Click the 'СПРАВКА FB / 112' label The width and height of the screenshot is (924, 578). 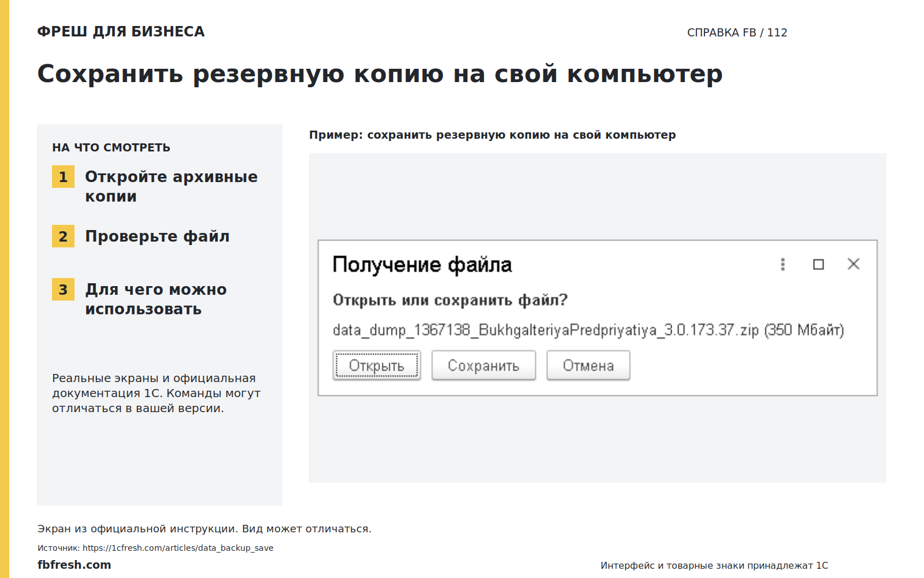(x=737, y=32)
